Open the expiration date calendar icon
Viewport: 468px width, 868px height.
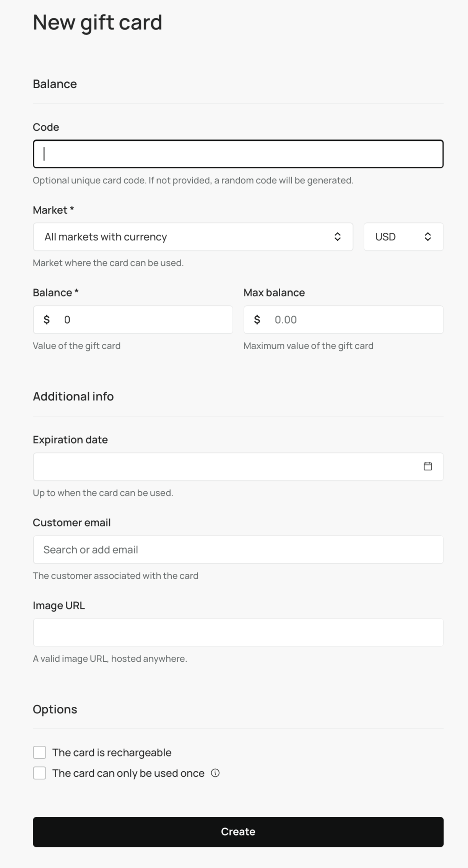click(x=427, y=466)
